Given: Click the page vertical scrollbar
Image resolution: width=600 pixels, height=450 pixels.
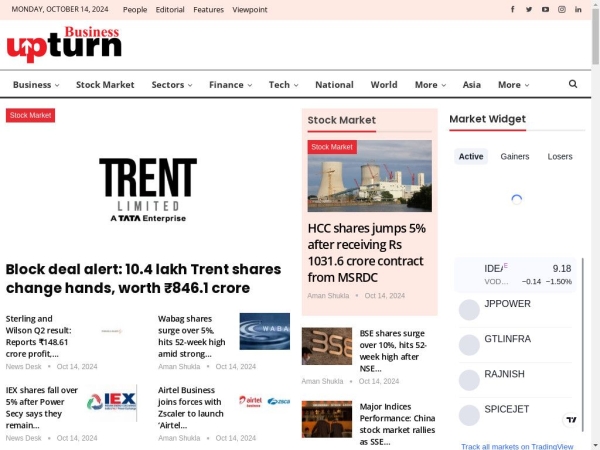Looking at the screenshot, I should pyautogui.click(x=595, y=37).
